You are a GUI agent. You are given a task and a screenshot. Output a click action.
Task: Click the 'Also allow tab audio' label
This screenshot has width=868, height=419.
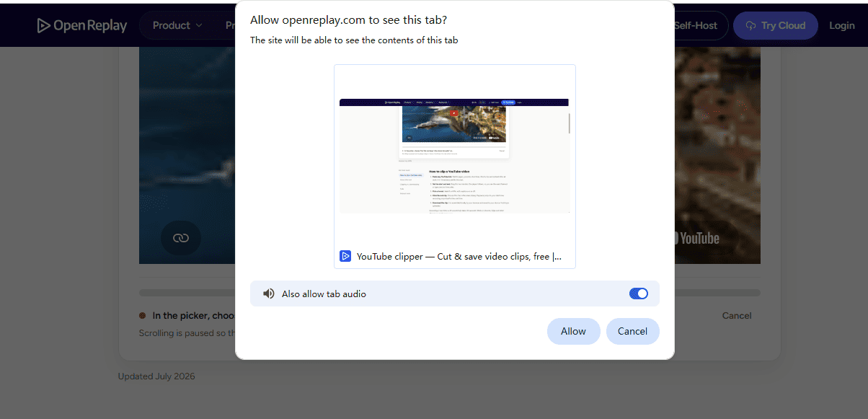[x=324, y=294]
